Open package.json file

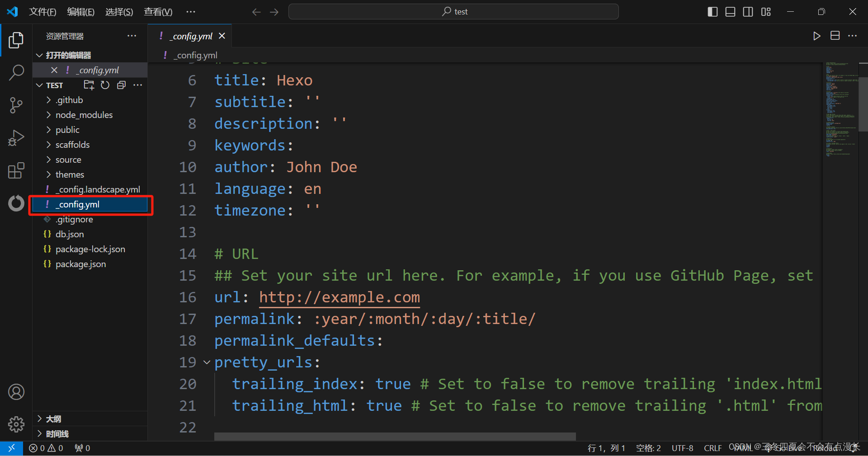point(90,264)
